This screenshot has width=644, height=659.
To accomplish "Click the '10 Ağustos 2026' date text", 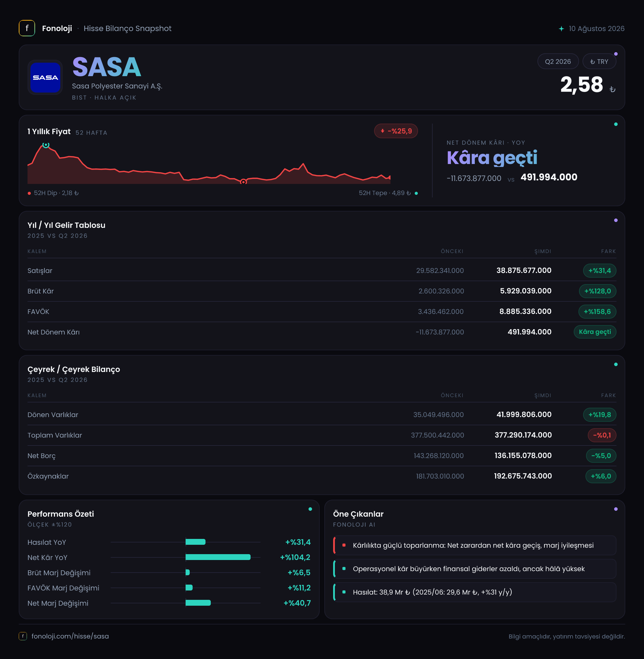I will click(x=596, y=29).
